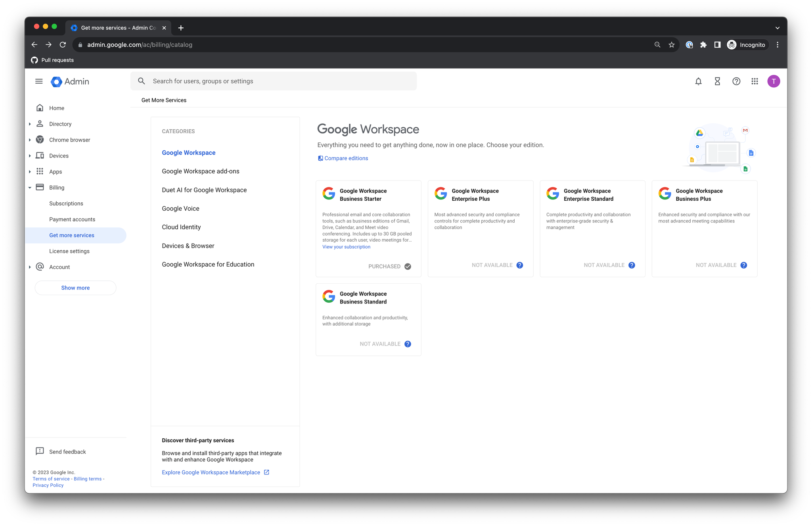The height and width of the screenshot is (526, 812).
Task: Bookmark this page with the star icon
Action: point(671,45)
